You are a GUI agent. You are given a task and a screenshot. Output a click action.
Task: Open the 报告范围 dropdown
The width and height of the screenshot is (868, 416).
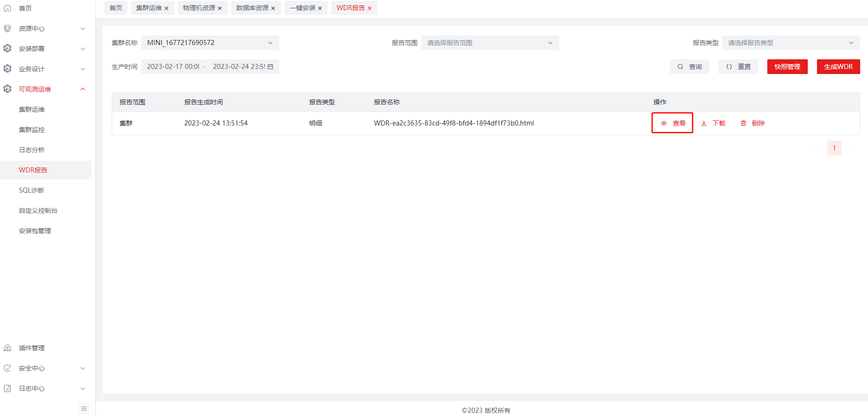tap(490, 43)
